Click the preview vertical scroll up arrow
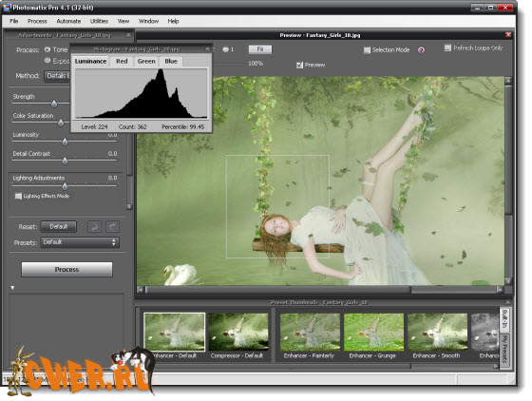The height and width of the screenshot is (401, 532). [508, 81]
